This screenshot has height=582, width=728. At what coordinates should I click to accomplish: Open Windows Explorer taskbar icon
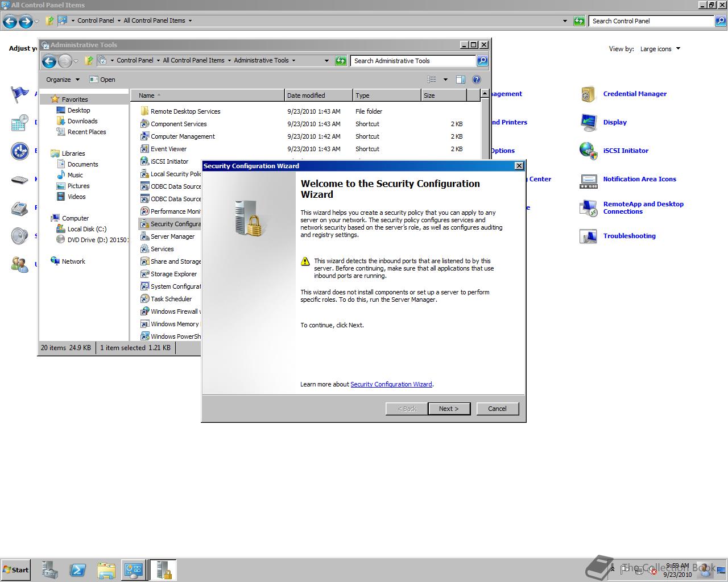click(106, 570)
